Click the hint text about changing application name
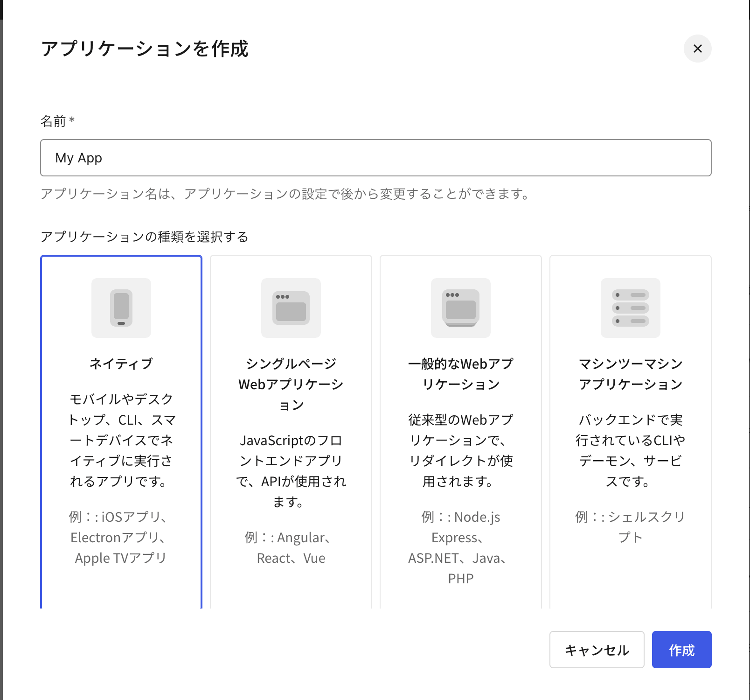750x700 pixels. coord(285,194)
